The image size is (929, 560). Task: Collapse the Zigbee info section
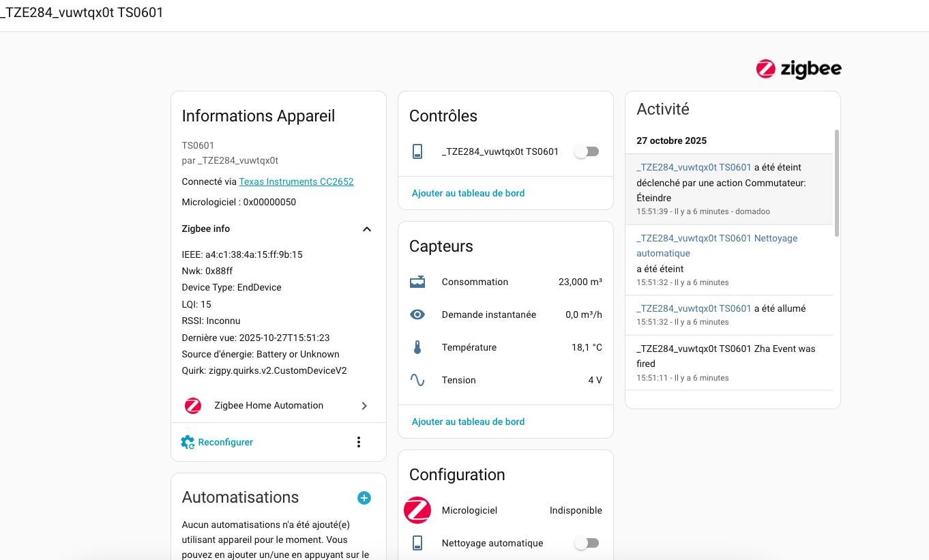pyautogui.click(x=366, y=229)
